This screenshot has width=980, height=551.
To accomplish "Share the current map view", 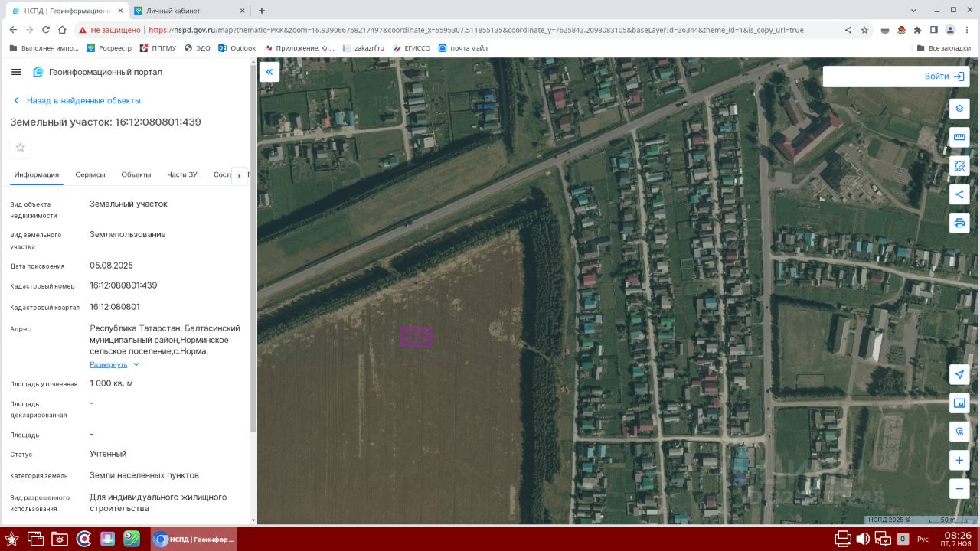I will 959,194.
